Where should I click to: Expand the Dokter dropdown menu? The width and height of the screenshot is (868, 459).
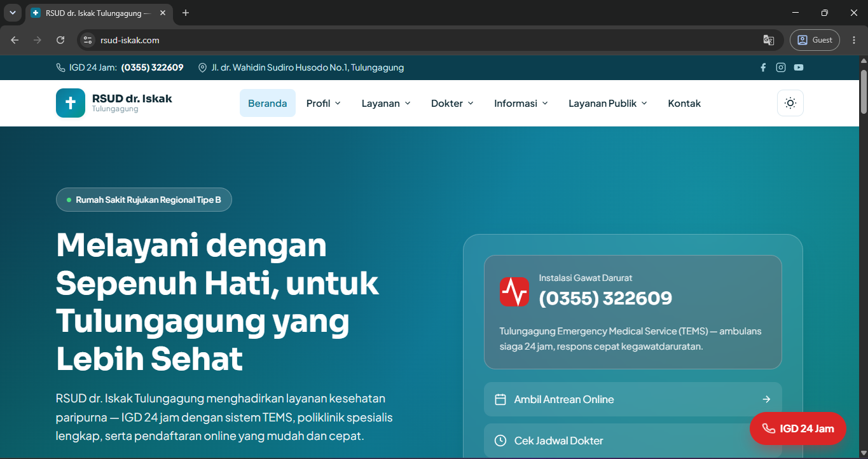coord(452,103)
